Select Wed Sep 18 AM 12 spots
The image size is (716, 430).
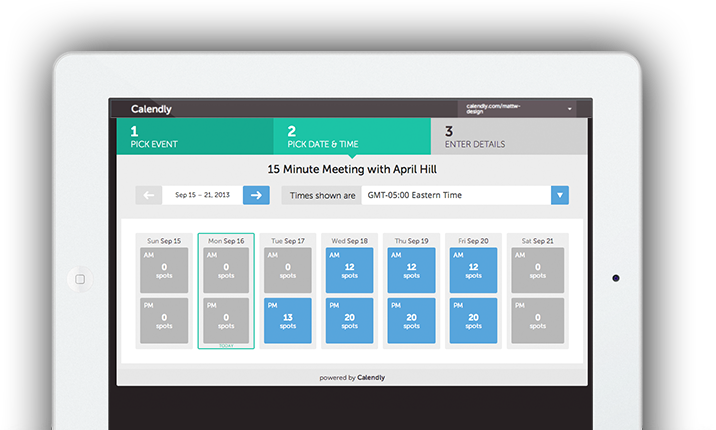pyautogui.click(x=349, y=270)
